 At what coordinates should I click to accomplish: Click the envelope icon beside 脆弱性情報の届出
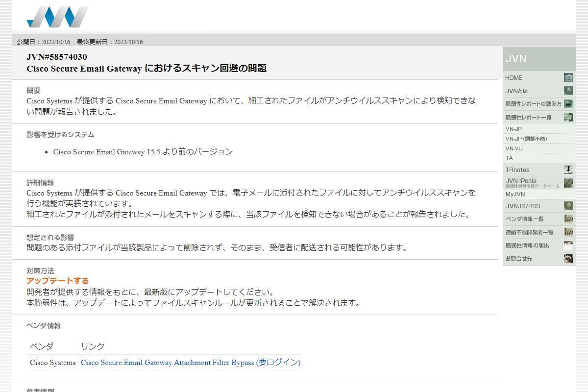568,245
